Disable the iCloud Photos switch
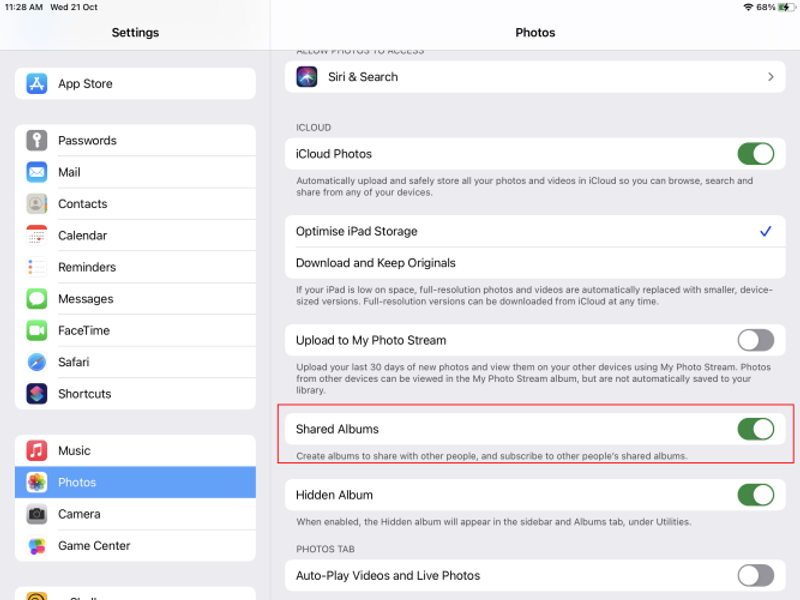 tap(755, 154)
